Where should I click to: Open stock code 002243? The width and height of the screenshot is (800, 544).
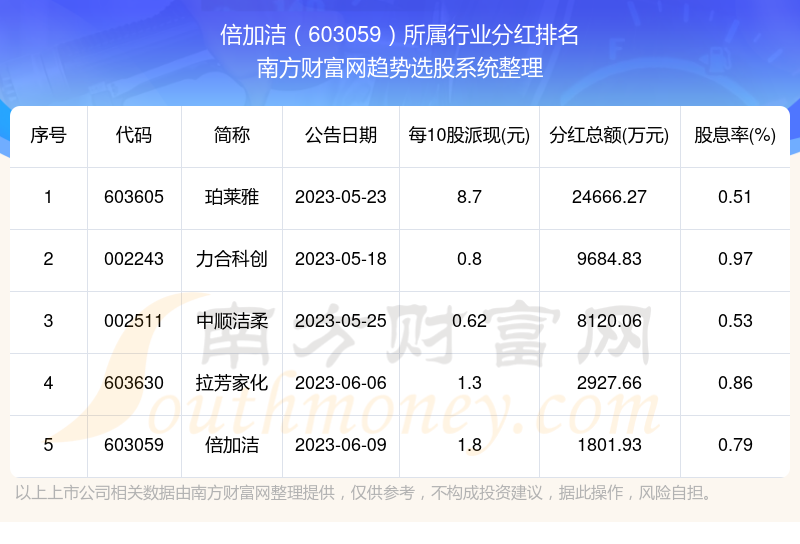point(134,259)
